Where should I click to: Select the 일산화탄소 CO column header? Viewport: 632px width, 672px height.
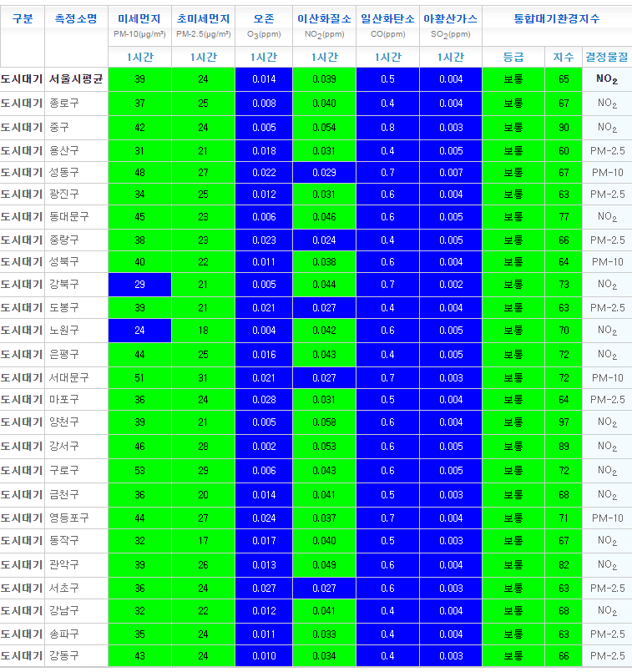387,25
